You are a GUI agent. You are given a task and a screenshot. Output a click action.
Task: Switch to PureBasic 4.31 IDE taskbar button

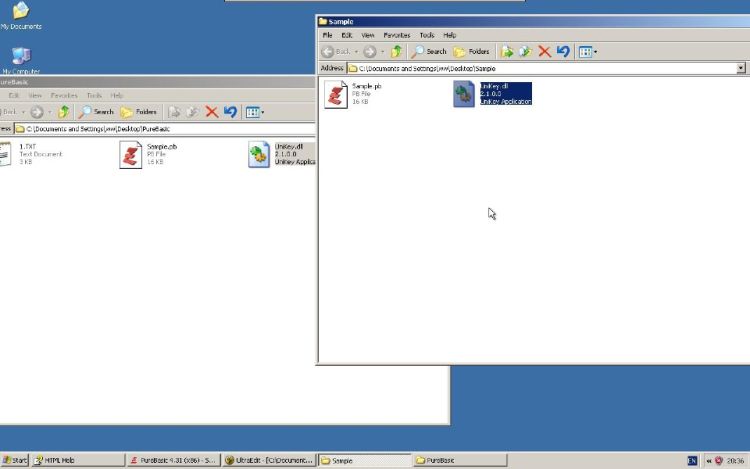(174, 460)
